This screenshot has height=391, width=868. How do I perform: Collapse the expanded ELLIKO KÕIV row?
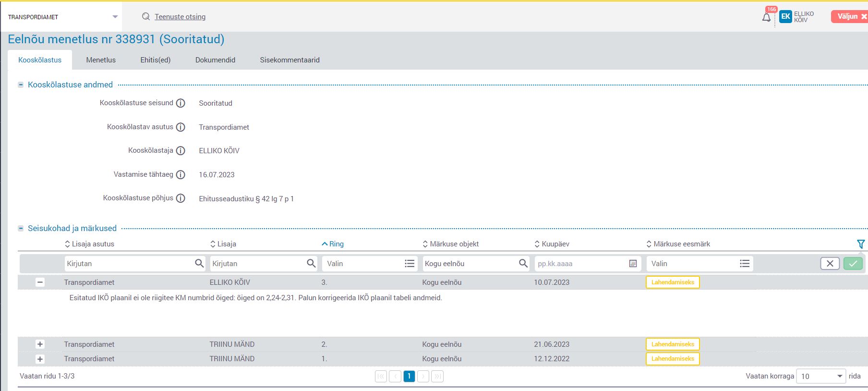pyautogui.click(x=40, y=282)
